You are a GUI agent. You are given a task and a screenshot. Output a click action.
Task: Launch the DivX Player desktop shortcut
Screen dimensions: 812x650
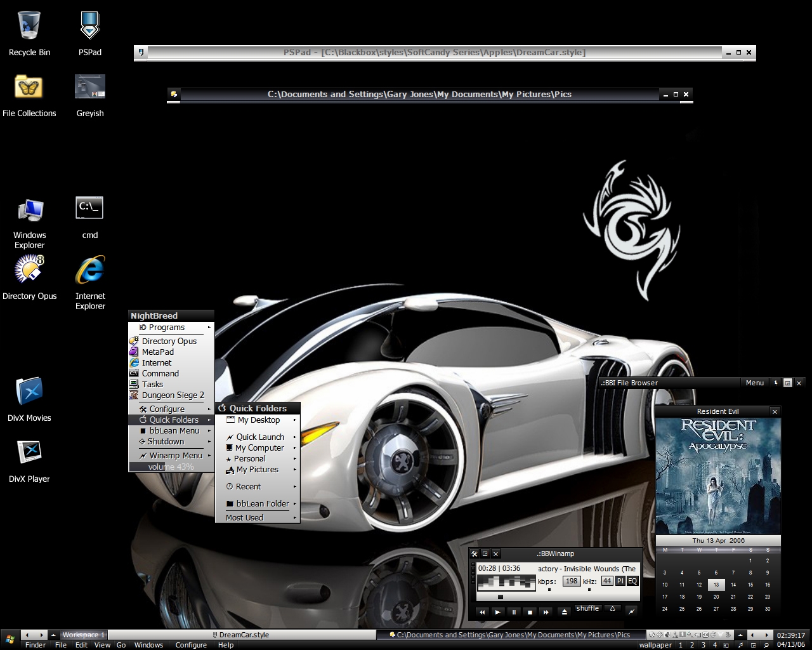(29, 461)
